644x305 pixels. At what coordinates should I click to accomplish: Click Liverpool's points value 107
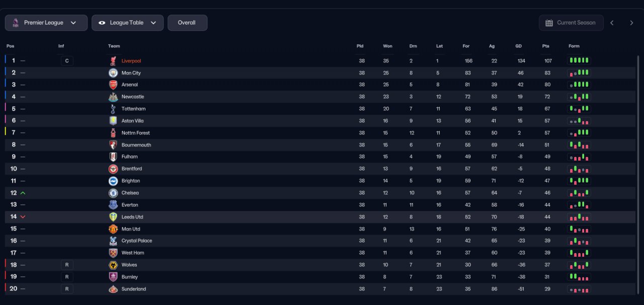click(548, 61)
